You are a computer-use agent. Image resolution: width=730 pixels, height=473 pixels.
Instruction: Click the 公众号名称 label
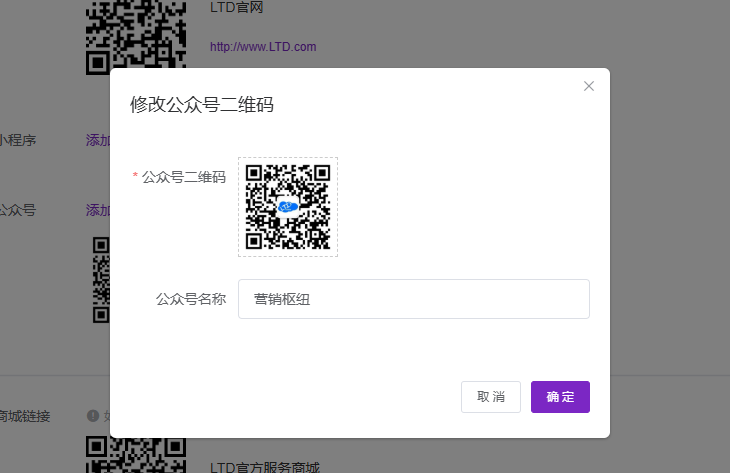coord(191,299)
